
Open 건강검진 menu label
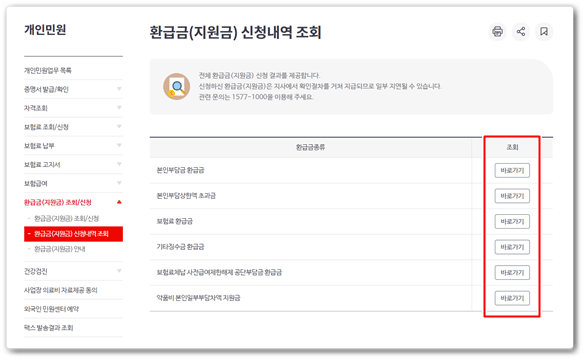coord(36,271)
